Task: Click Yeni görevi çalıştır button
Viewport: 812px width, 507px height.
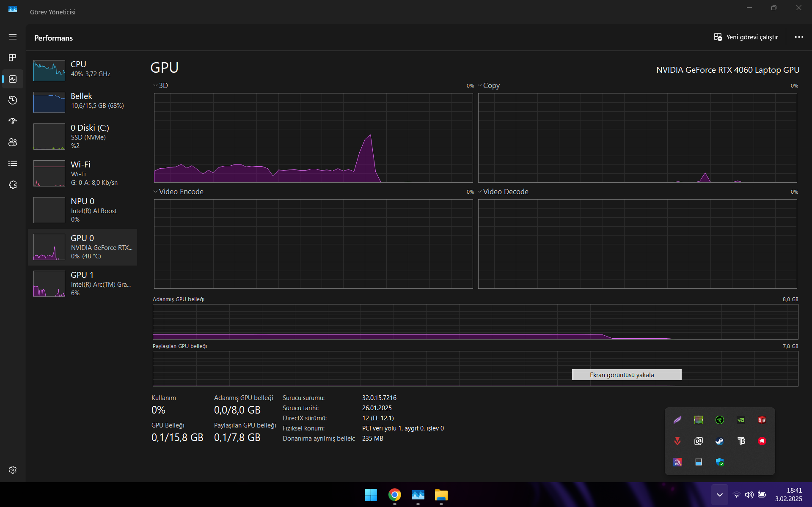Action: (746, 37)
